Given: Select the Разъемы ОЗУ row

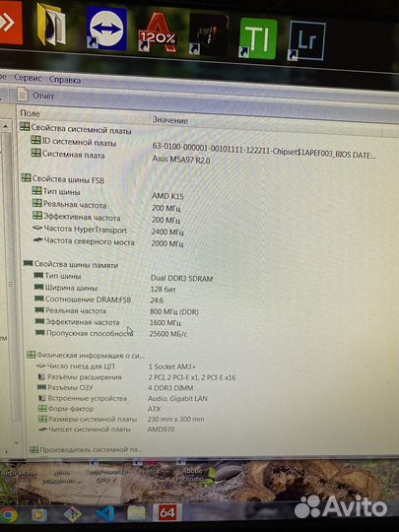Looking at the screenshot, I should pos(115,388).
